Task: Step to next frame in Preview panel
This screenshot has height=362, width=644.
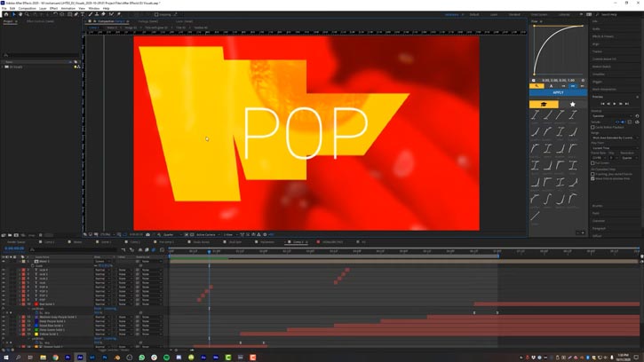Action: pos(621,104)
